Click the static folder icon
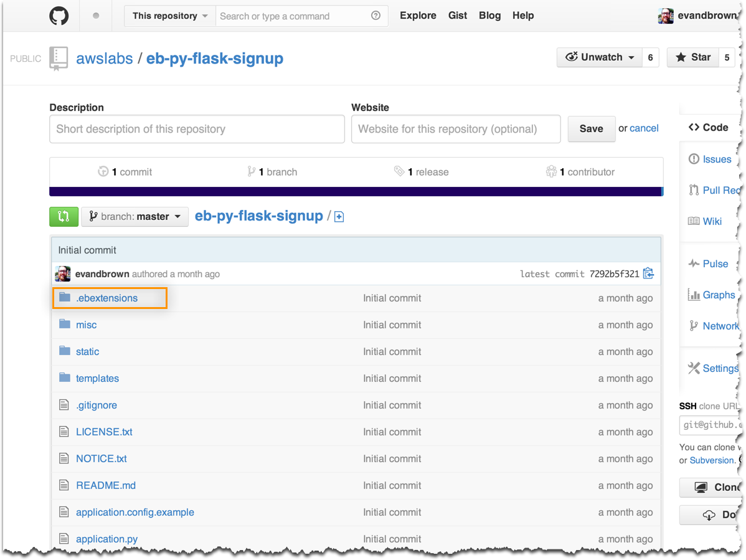This screenshot has width=746, height=560. [65, 351]
